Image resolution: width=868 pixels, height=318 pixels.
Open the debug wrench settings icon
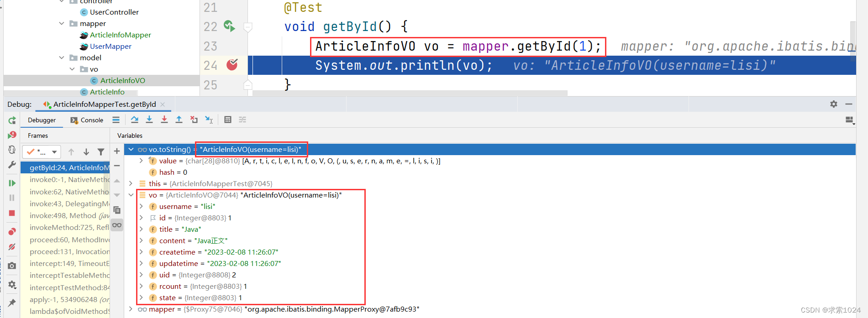click(12, 165)
